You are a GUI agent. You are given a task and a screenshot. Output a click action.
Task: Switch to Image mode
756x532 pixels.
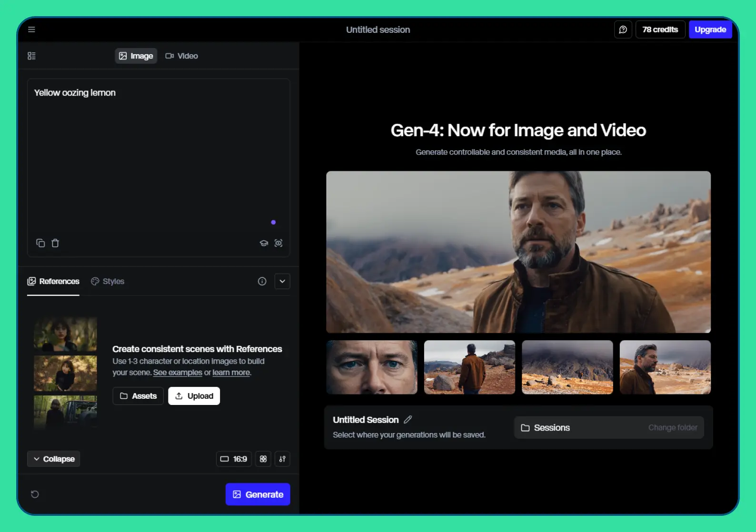click(x=136, y=56)
